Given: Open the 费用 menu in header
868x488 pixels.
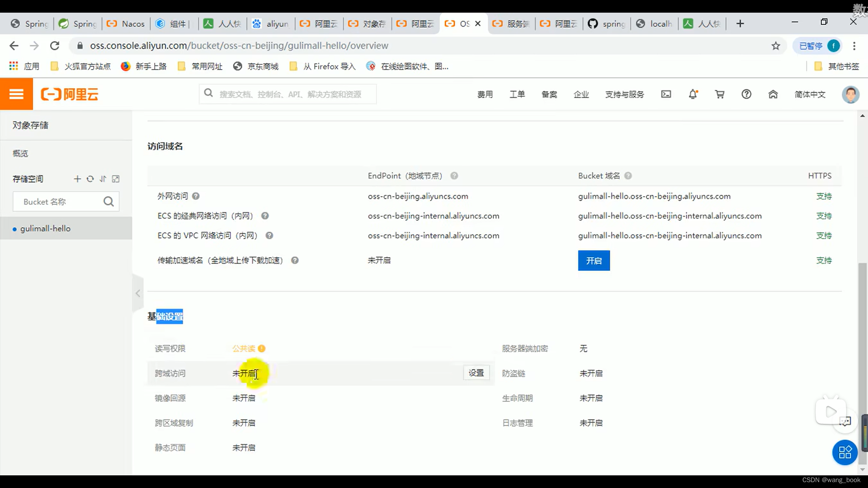Looking at the screenshot, I should click(485, 94).
